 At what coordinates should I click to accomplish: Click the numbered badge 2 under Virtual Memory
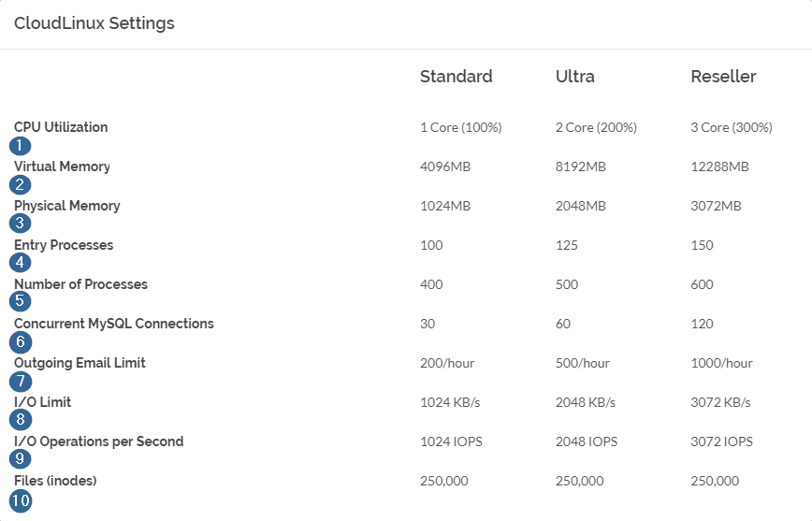pos(21,184)
